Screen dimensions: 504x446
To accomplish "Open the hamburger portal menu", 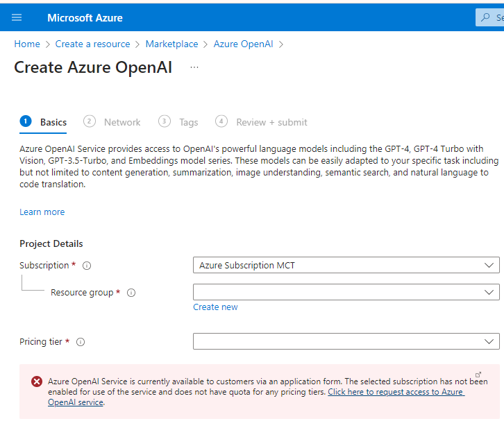I will pos(17,17).
